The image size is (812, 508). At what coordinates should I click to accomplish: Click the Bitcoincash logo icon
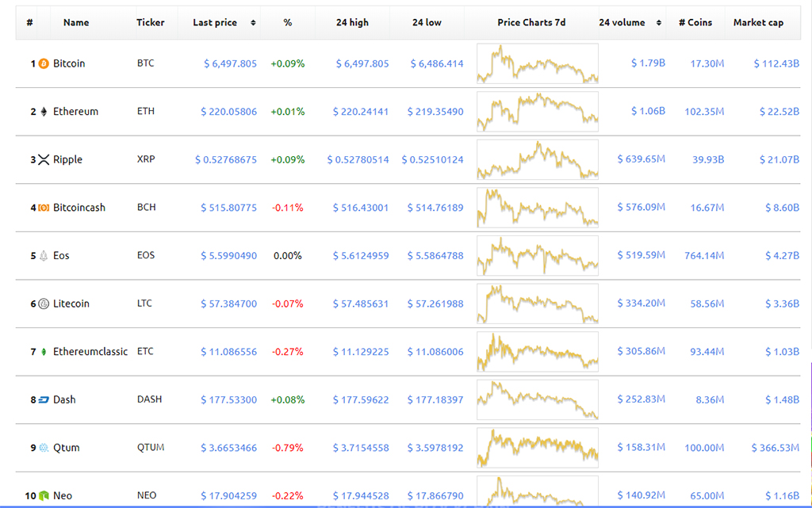44,208
